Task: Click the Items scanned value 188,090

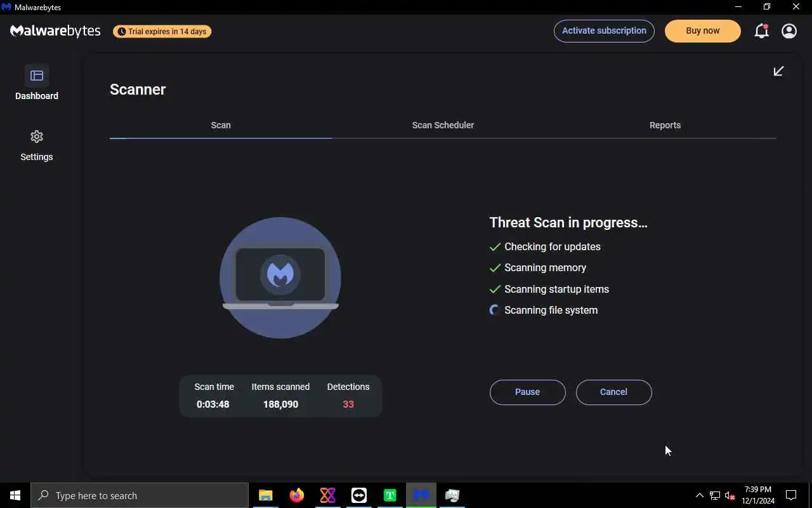Action: [x=280, y=404]
